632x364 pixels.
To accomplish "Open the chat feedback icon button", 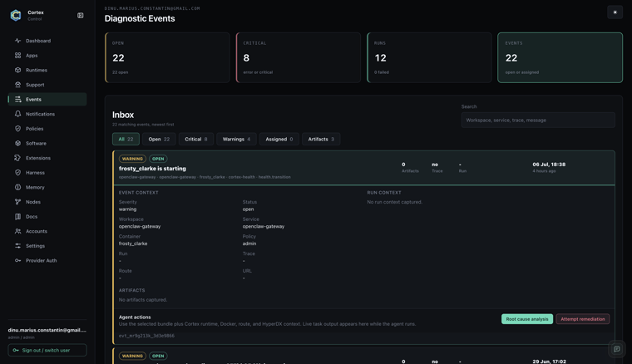I will [617, 349].
